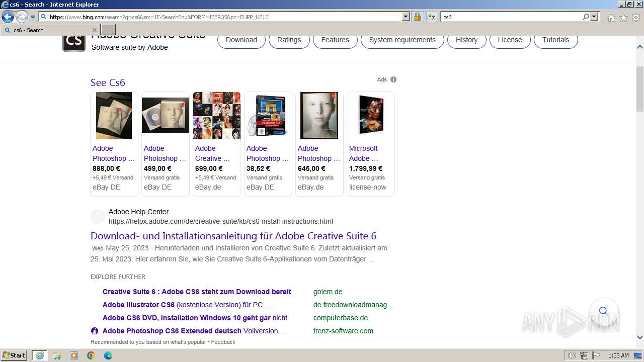Select the Ratings pill button
The height and width of the screenshot is (362, 644).
pos(289,40)
